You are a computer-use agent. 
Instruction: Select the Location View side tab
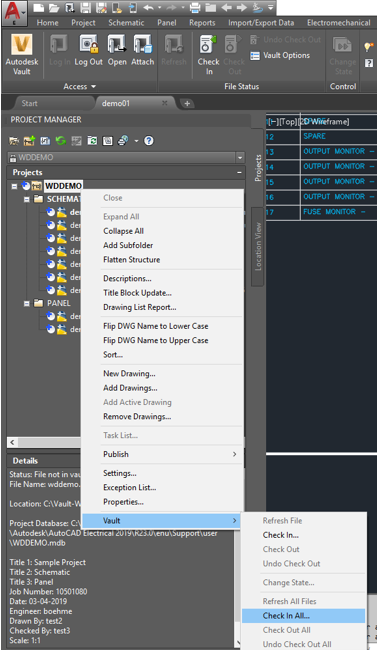point(258,247)
